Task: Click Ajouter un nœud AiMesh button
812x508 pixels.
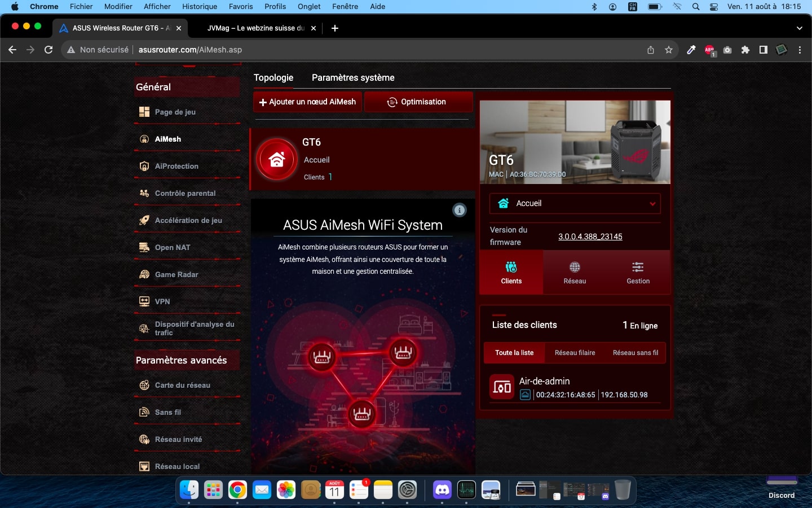Action: point(307,102)
